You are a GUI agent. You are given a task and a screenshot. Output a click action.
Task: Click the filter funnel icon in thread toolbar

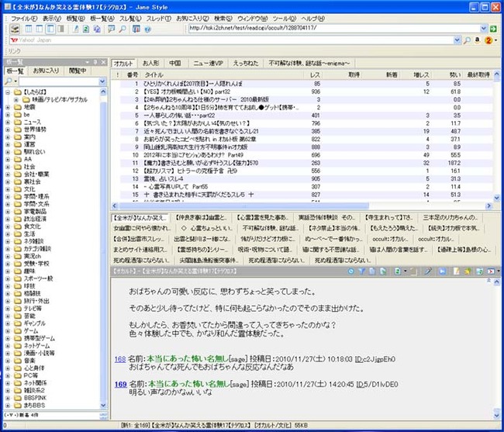pos(361,271)
